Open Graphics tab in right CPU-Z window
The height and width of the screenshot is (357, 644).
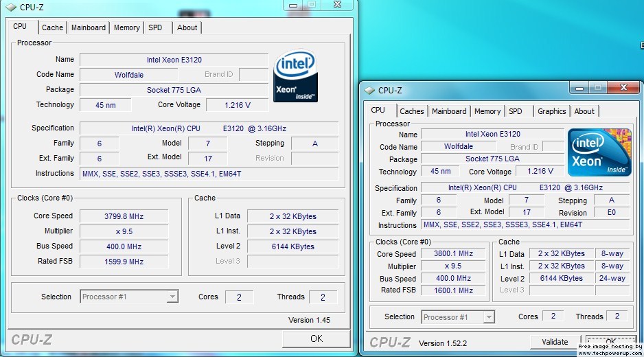click(551, 111)
